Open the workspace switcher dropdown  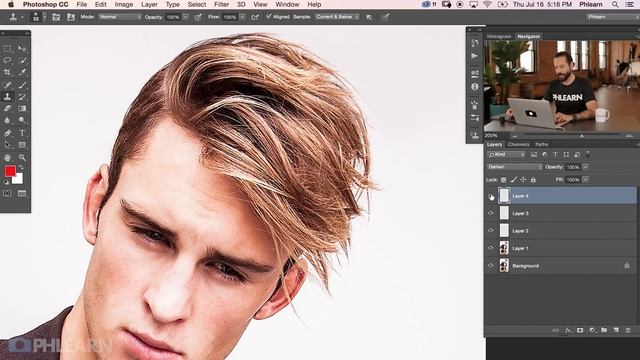coord(612,17)
